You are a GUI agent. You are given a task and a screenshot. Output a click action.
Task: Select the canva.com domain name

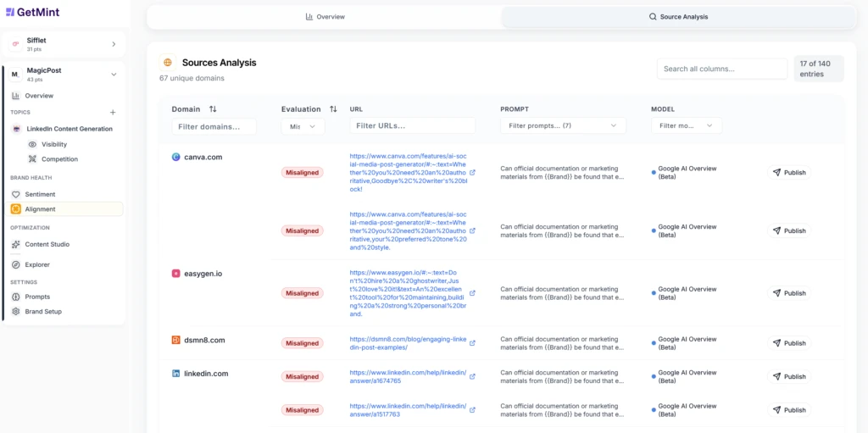tap(203, 158)
